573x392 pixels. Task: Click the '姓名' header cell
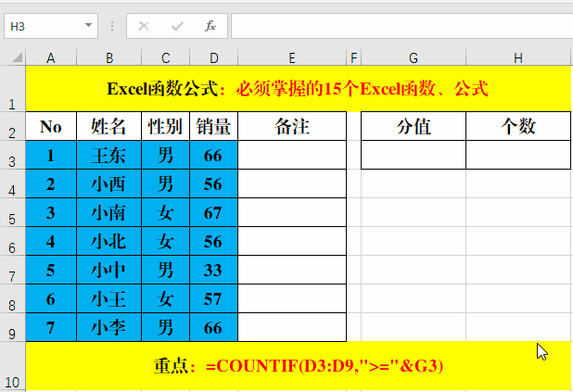pyautogui.click(x=108, y=126)
